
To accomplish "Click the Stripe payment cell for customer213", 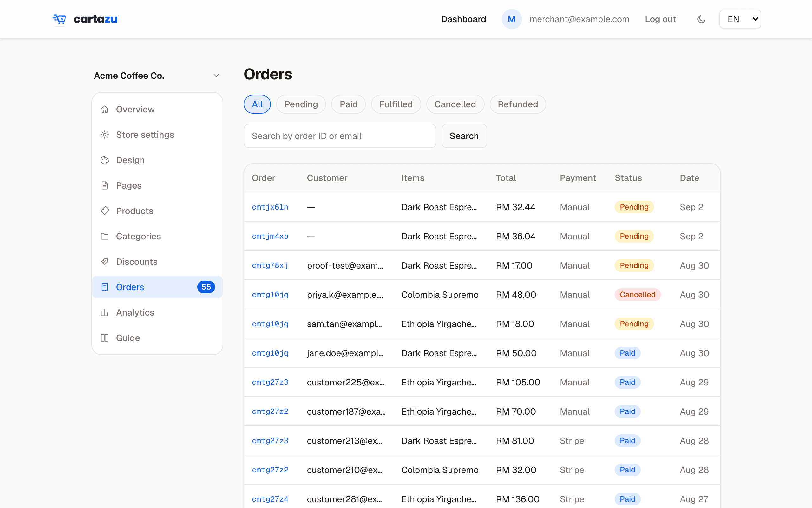I will tap(572, 441).
